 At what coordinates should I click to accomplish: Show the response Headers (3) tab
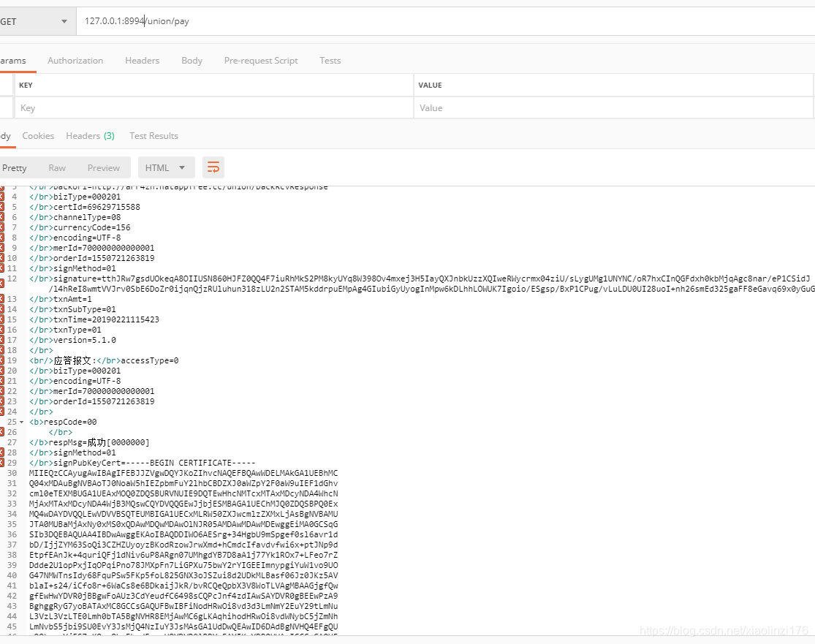[90, 136]
